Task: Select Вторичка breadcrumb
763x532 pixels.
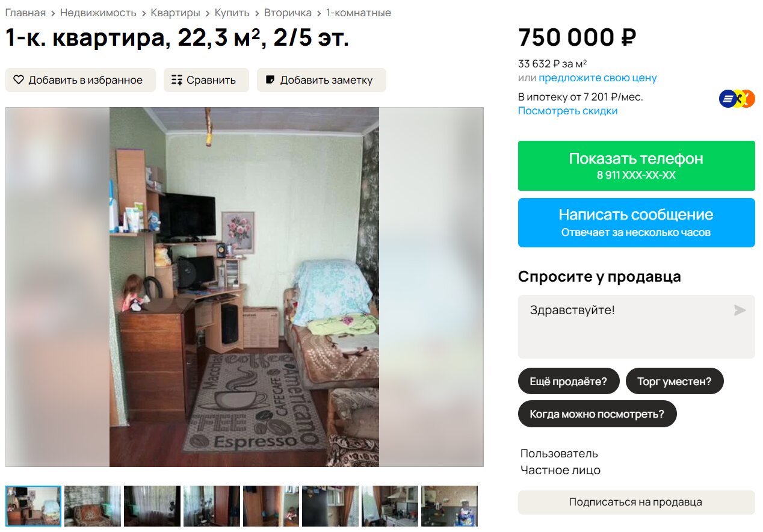Action: (x=288, y=13)
